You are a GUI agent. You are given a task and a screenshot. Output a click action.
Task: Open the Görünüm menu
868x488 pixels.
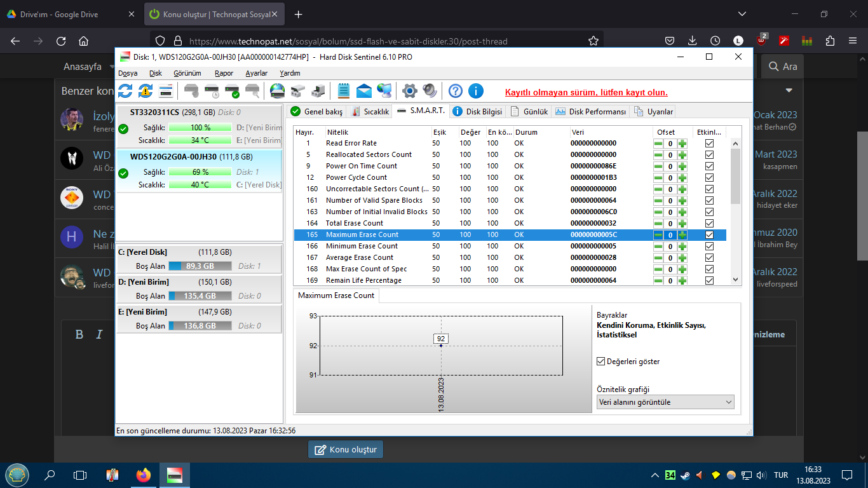coord(187,73)
